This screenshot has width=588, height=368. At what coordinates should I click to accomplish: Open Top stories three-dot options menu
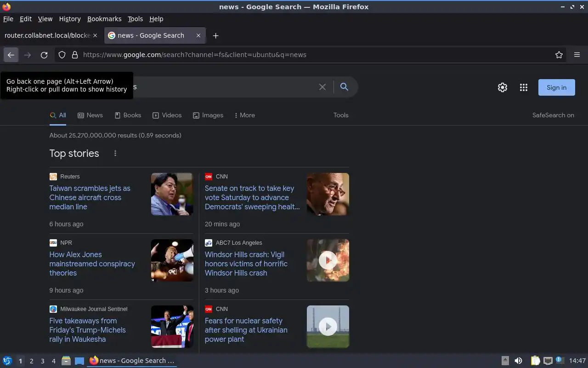(x=115, y=153)
